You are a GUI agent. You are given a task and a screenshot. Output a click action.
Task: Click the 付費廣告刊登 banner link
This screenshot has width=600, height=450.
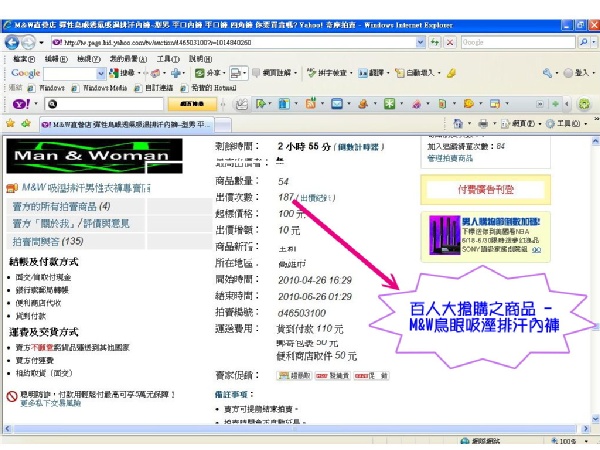click(486, 189)
